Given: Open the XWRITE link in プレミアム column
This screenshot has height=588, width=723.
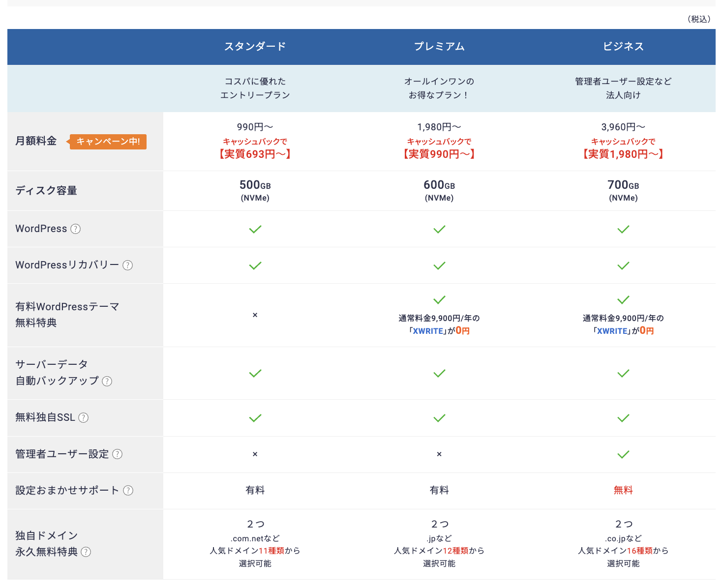Looking at the screenshot, I should 428,331.
